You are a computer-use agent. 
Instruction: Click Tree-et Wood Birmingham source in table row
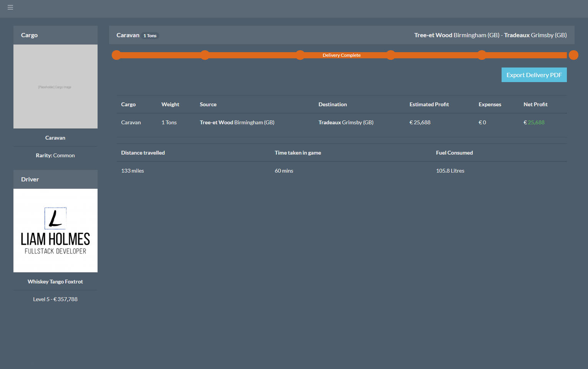(x=237, y=123)
